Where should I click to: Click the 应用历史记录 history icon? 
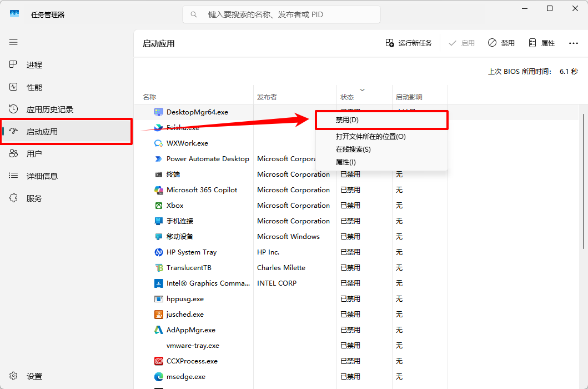click(x=13, y=109)
